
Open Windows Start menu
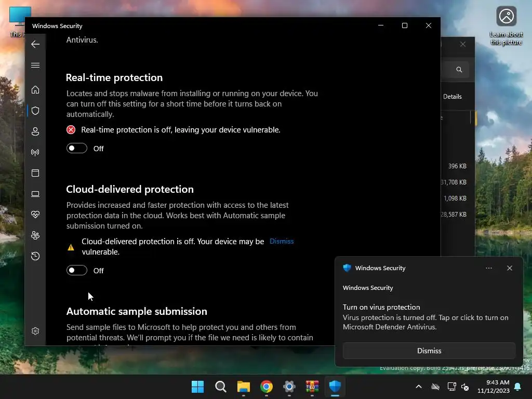point(197,387)
